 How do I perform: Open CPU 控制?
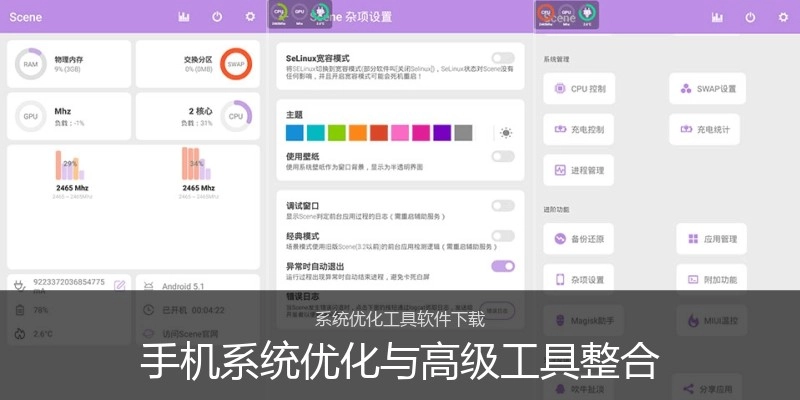(x=579, y=89)
